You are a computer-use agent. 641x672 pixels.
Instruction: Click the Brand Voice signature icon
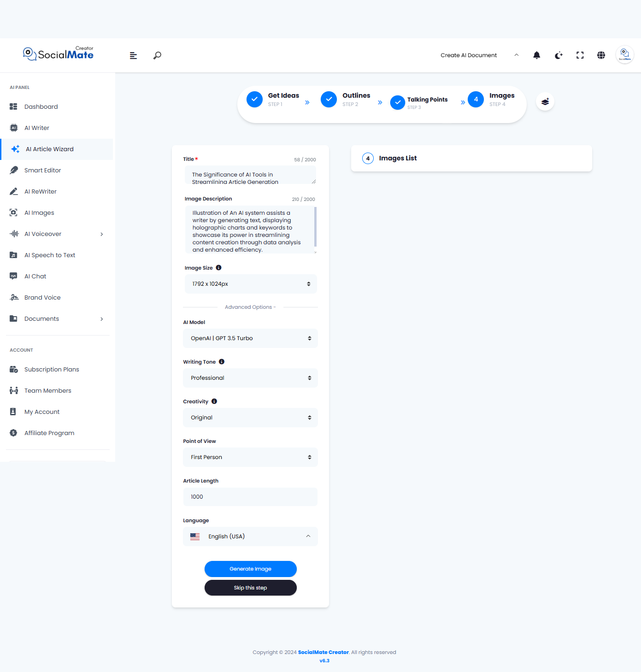coord(14,297)
